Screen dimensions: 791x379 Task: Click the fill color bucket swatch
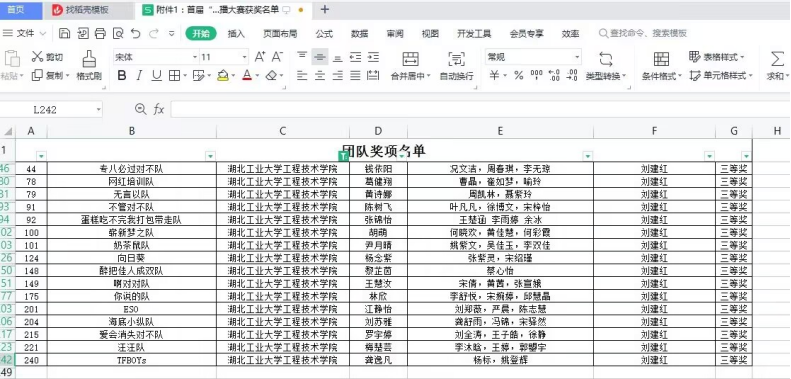tap(223, 76)
